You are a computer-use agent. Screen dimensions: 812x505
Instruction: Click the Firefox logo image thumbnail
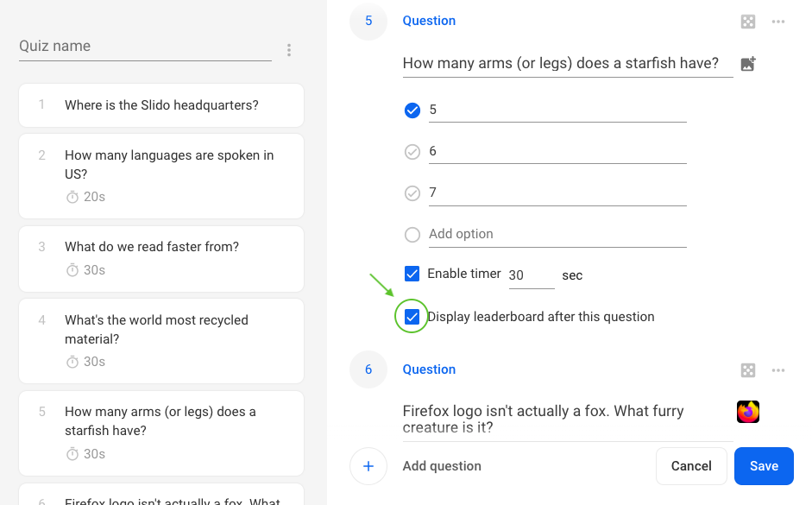(x=748, y=412)
